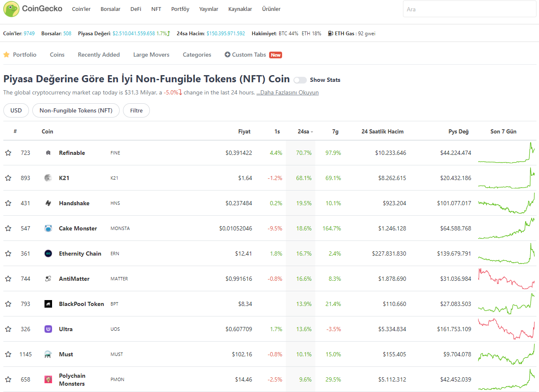
Task: Sort table by 7g column
Action: click(x=335, y=131)
